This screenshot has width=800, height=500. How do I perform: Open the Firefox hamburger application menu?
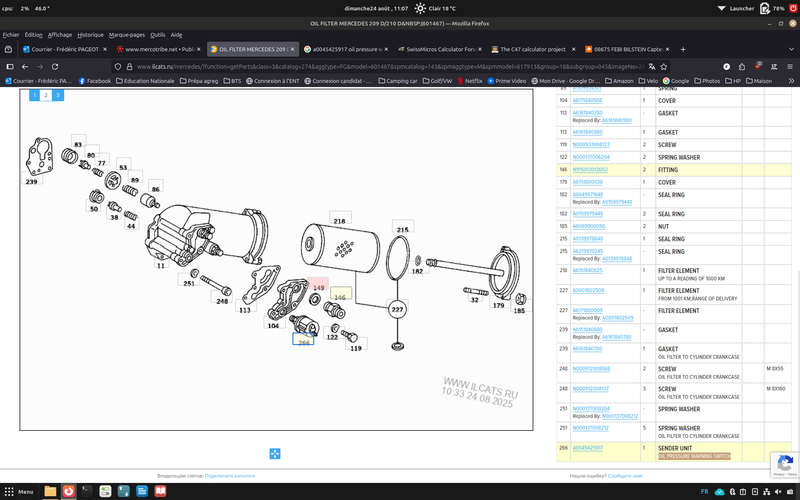[789, 66]
